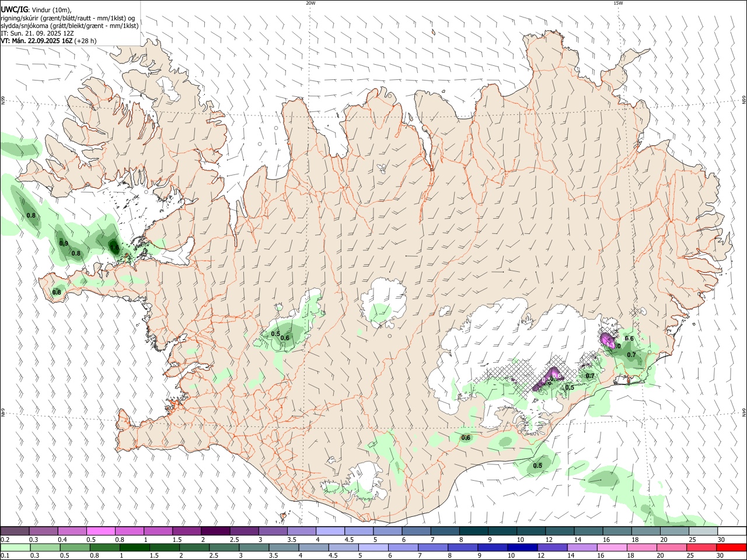
Task: Click the 'slydda/snjókoma' legend description line
Action: pyautogui.click(x=69, y=26)
